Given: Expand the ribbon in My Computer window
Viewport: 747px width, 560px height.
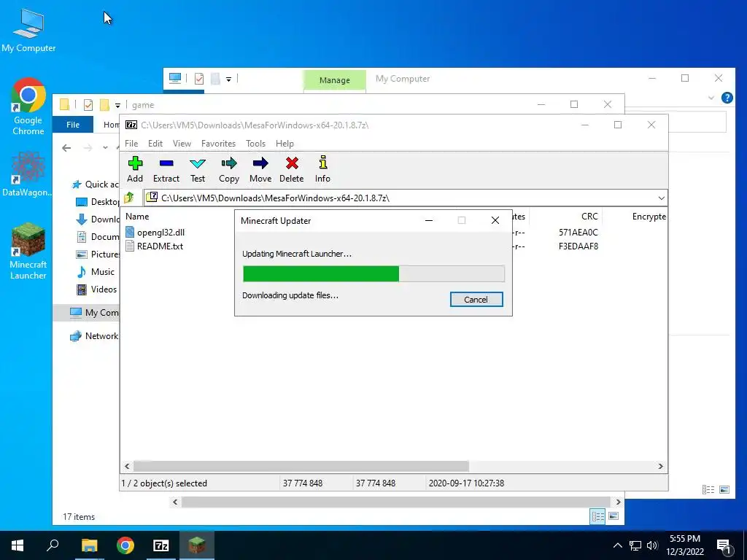Looking at the screenshot, I should 711,98.
